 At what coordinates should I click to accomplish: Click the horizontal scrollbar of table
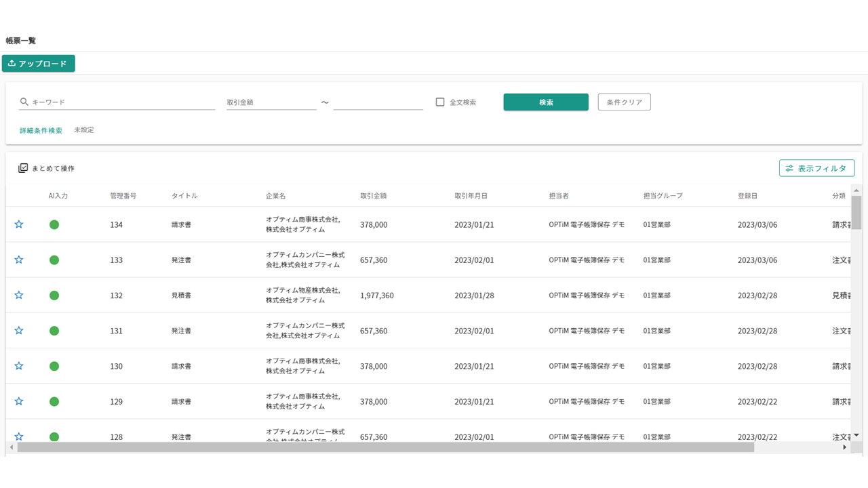(x=385, y=447)
